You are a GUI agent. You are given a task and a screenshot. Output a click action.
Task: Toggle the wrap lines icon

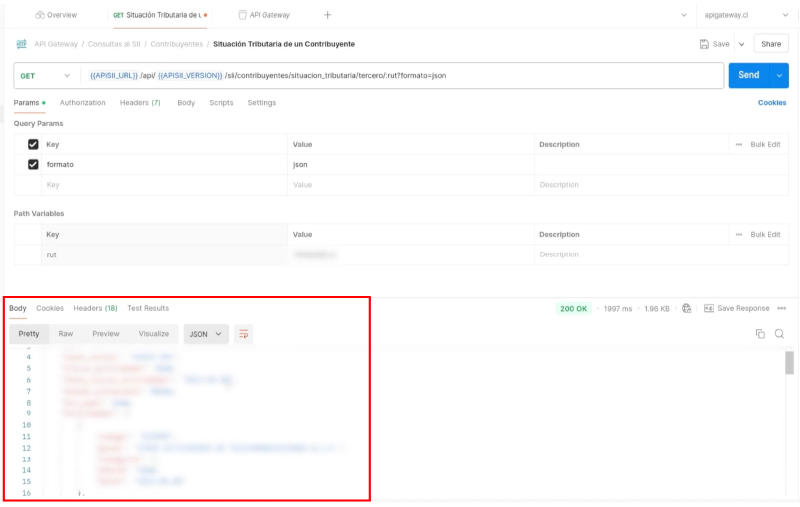point(244,335)
